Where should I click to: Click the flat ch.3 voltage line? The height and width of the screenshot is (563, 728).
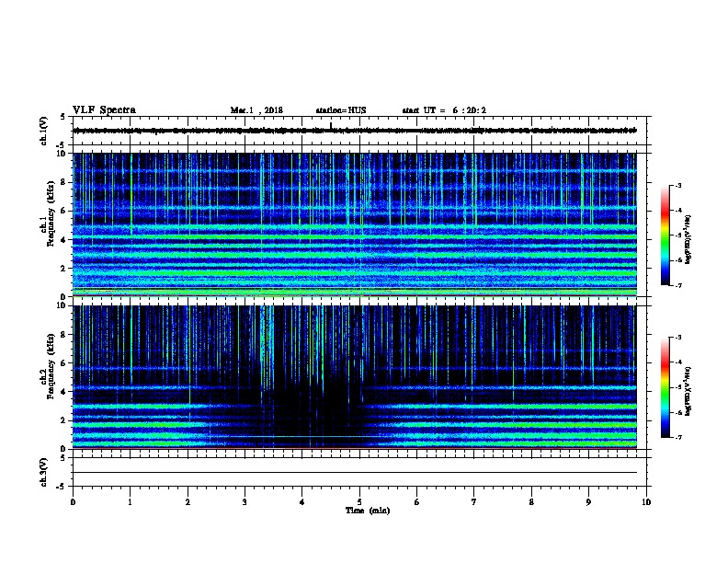pyautogui.click(x=355, y=473)
